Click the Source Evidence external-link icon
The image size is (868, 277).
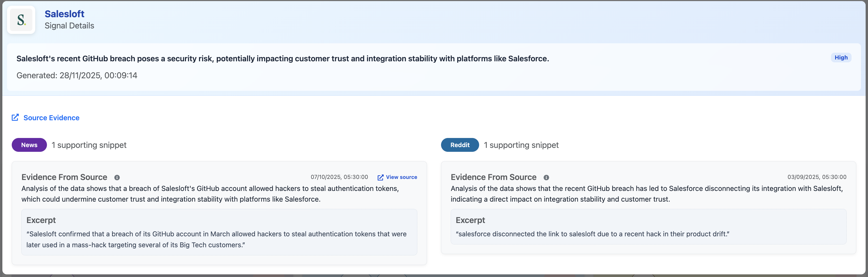click(15, 117)
